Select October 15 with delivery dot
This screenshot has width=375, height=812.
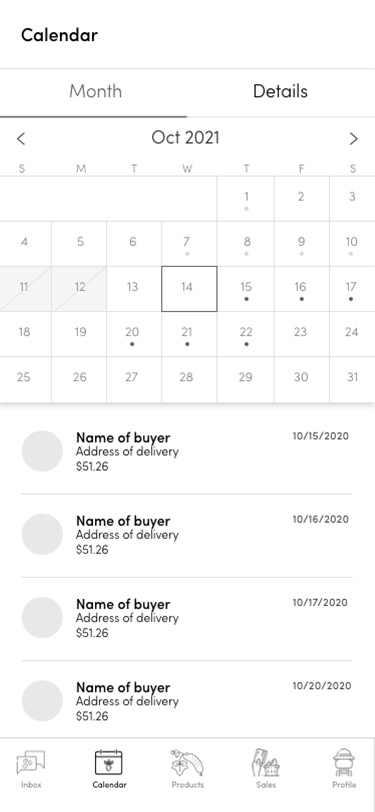point(246,289)
